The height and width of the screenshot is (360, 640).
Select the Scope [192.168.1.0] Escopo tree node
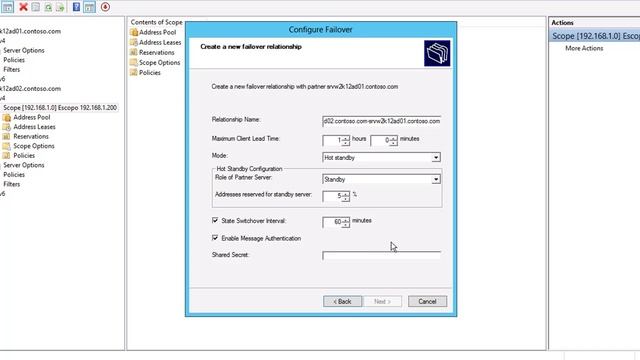pyautogui.click(x=60, y=108)
